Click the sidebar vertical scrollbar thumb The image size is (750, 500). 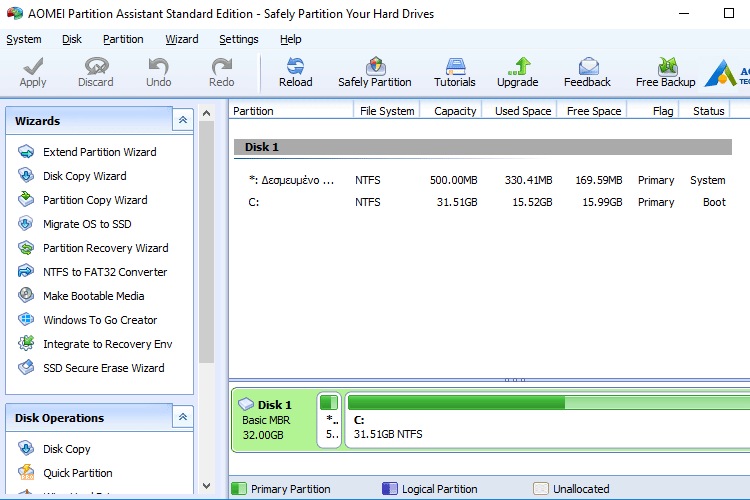(x=206, y=242)
